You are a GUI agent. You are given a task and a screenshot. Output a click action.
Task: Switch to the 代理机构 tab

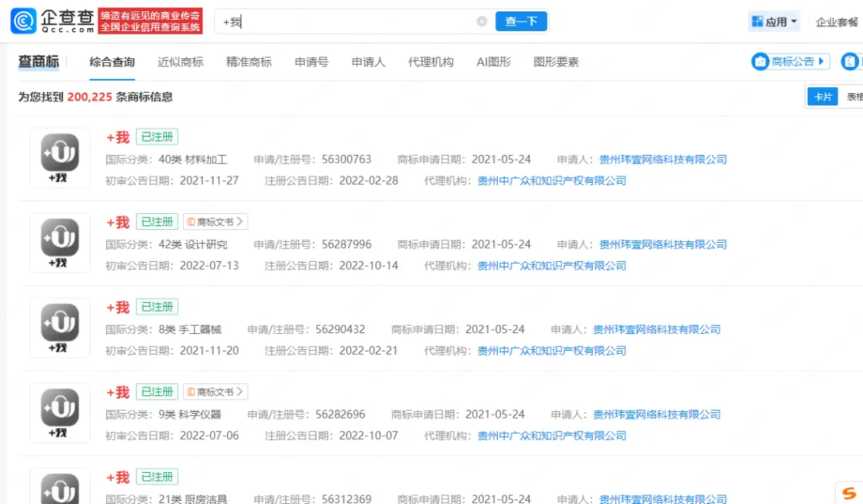tap(431, 62)
